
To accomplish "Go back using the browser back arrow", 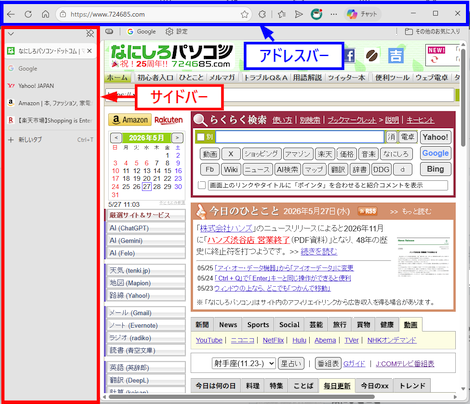I will pos(11,14).
